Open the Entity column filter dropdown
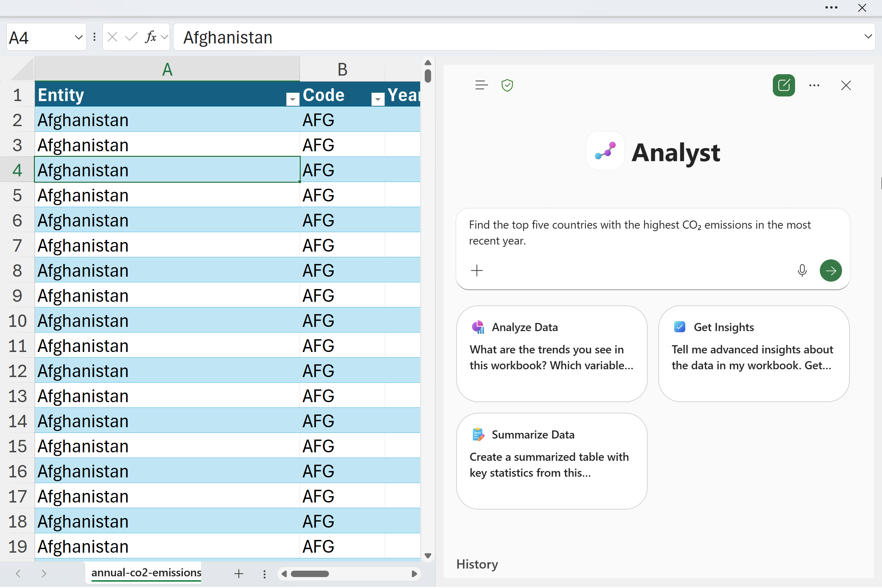The width and height of the screenshot is (882, 588). [292, 99]
